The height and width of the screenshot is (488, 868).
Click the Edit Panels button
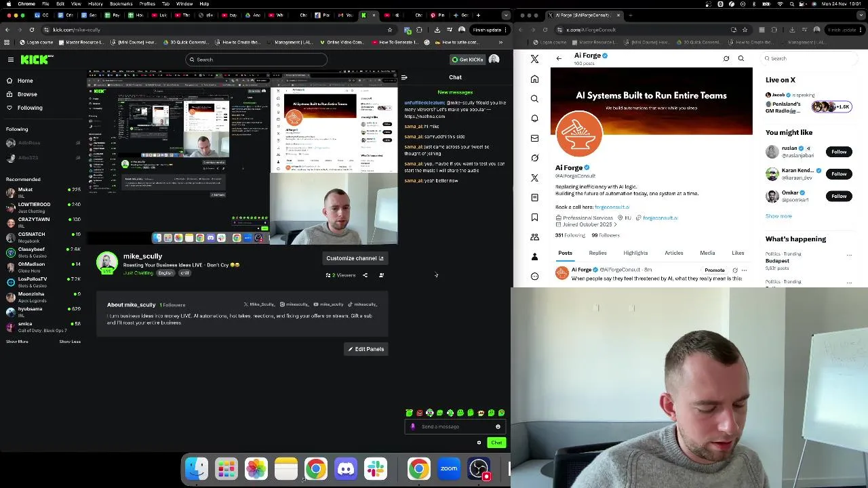coord(366,349)
